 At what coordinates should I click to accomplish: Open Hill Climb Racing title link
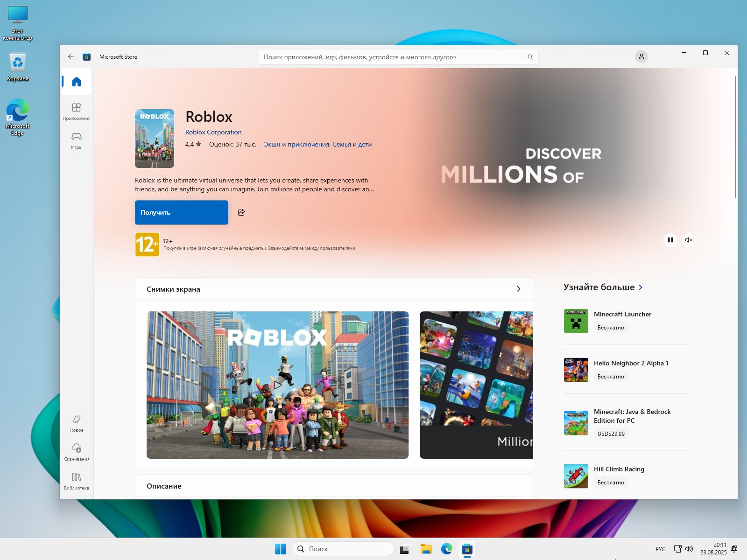(619, 469)
